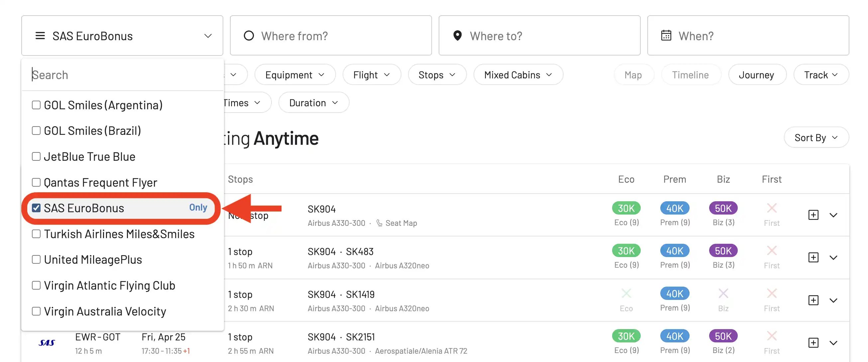The width and height of the screenshot is (868, 362).
Task: Sort by First column header
Action: click(x=772, y=179)
